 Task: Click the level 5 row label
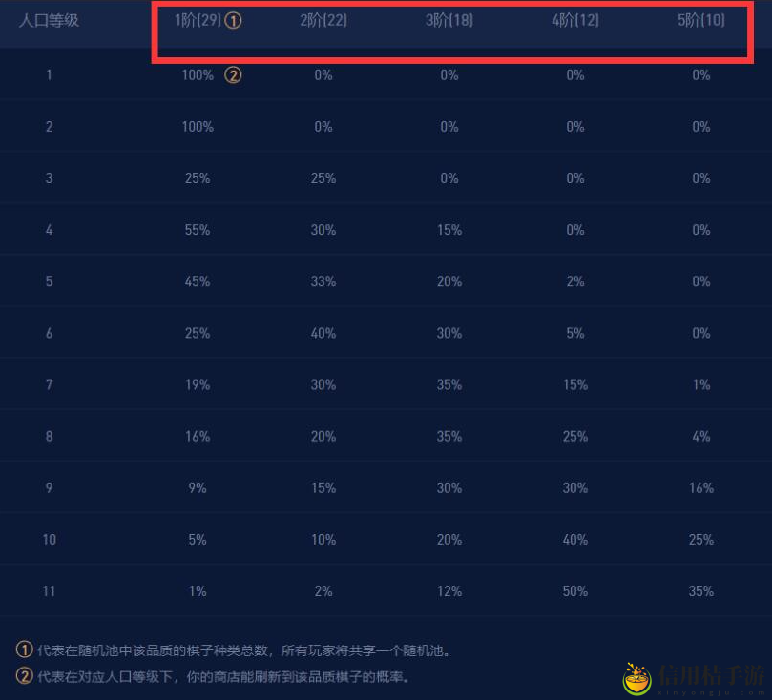click(x=49, y=281)
